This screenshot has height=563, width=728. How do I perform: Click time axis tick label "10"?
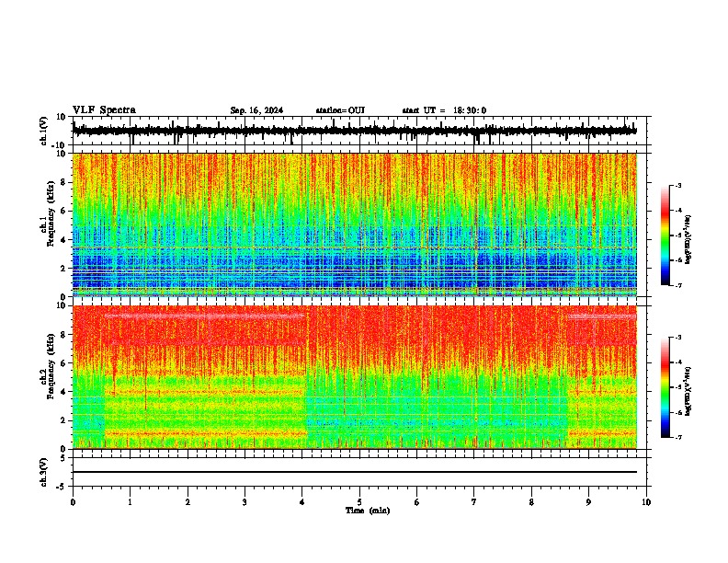pyautogui.click(x=646, y=501)
